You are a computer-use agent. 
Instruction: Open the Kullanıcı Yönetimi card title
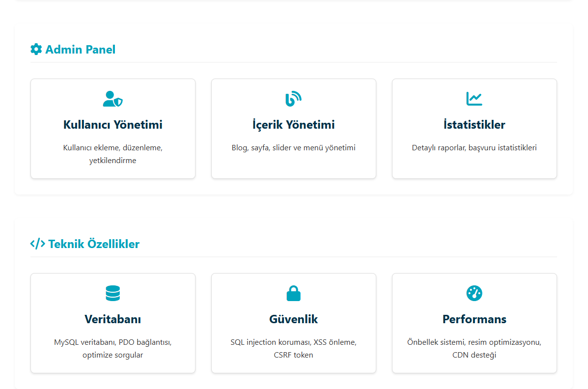tap(112, 125)
